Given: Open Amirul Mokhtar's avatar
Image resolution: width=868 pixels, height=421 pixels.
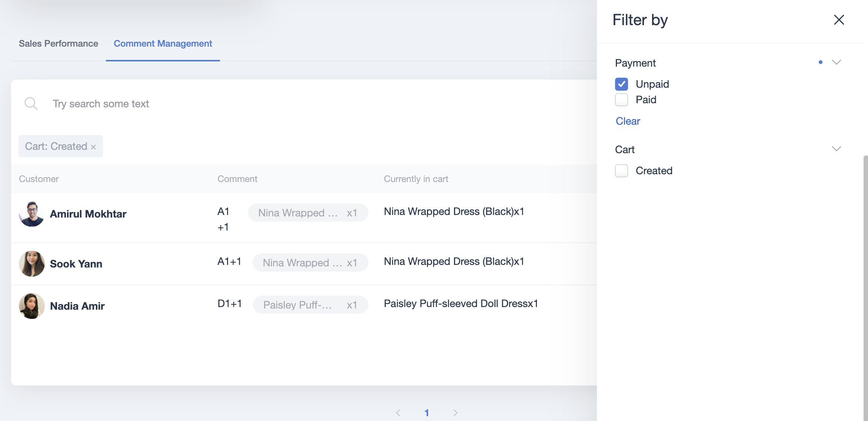Looking at the screenshot, I should pos(32,214).
